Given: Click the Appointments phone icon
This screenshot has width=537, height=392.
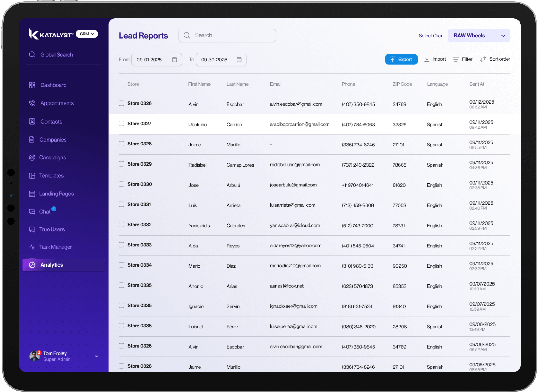Looking at the screenshot, I should click(32, 103).
